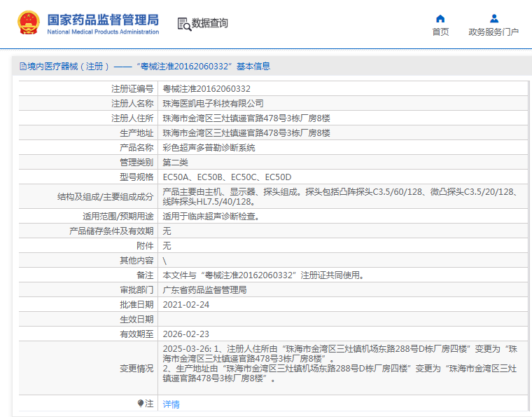532x417 pixels.
Task: Open the 数据查询 search icon
Action: click(184, 24)
